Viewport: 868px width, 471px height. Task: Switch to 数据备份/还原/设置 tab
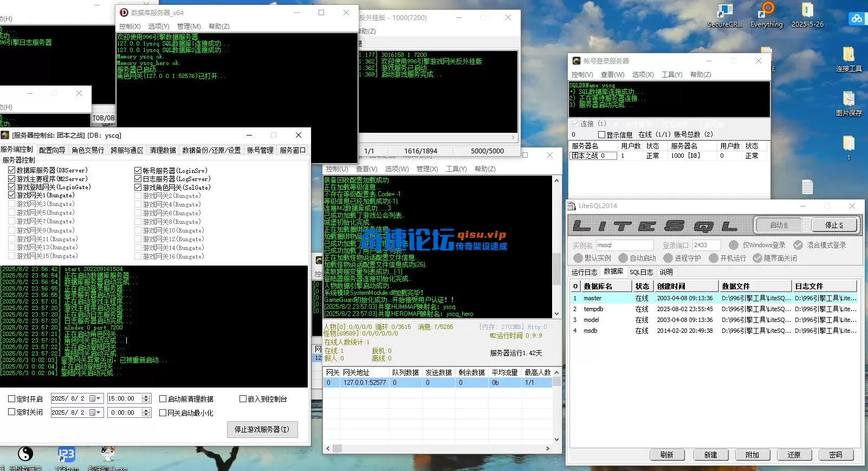[211, 150]
